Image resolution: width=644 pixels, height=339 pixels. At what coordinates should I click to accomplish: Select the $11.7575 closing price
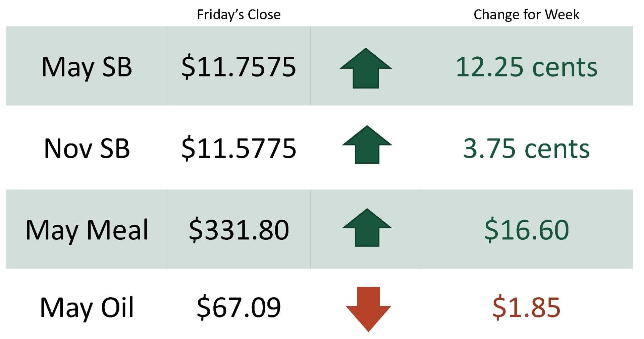[238, 67]
